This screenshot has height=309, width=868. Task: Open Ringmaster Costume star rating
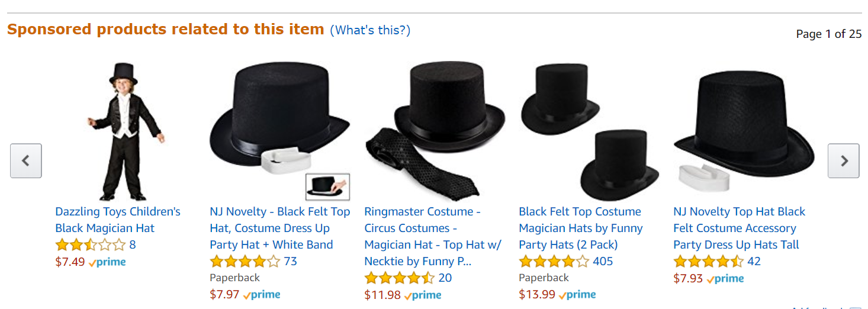point(400,278)
